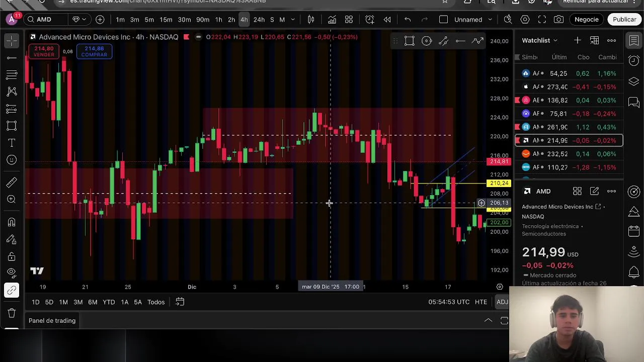The height and width of the screenshot is (362, 644).
Task: Open watchlist advanced view table icon
Action: pos(594,40)
